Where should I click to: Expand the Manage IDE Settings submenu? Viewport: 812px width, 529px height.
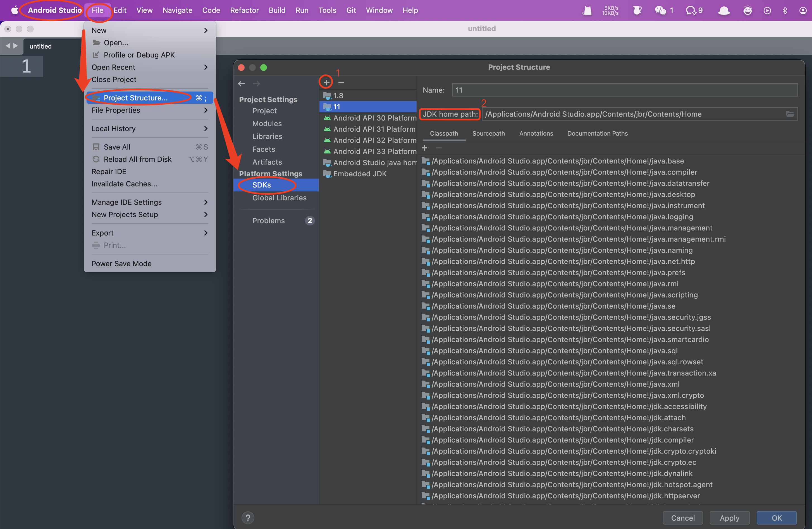coord(149,202)
